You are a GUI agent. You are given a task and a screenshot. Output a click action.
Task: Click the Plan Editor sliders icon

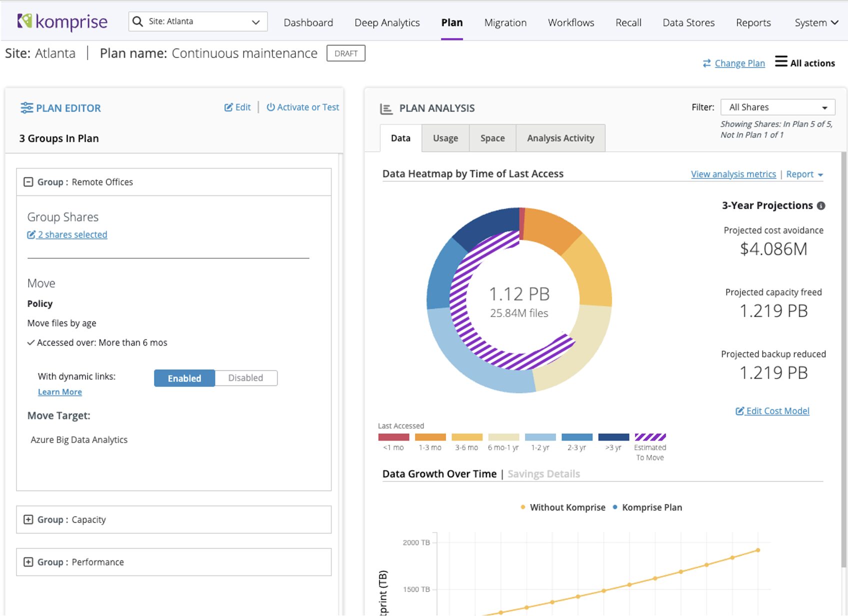pyautogui.click(x=26, y=107)
